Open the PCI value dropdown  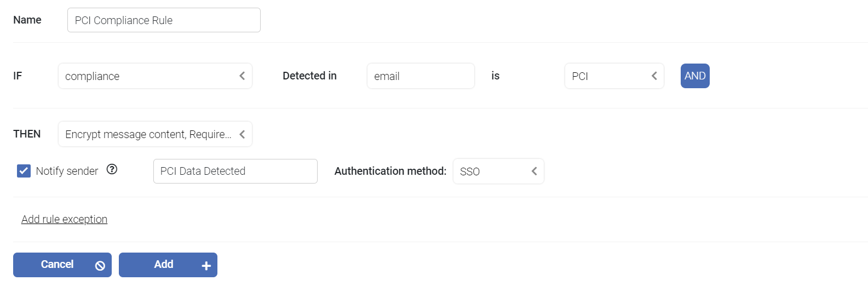click(614, 76)
